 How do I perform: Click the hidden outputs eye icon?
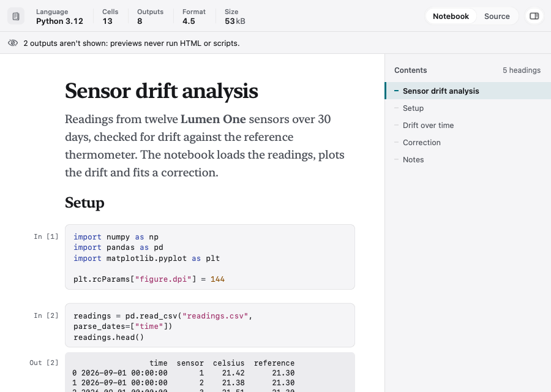(x=13, y=43)
